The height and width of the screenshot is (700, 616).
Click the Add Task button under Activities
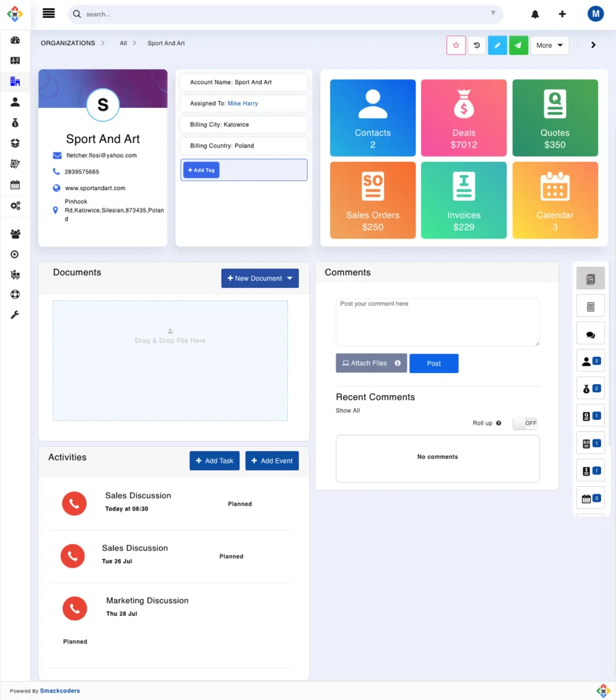coord(214,461)
